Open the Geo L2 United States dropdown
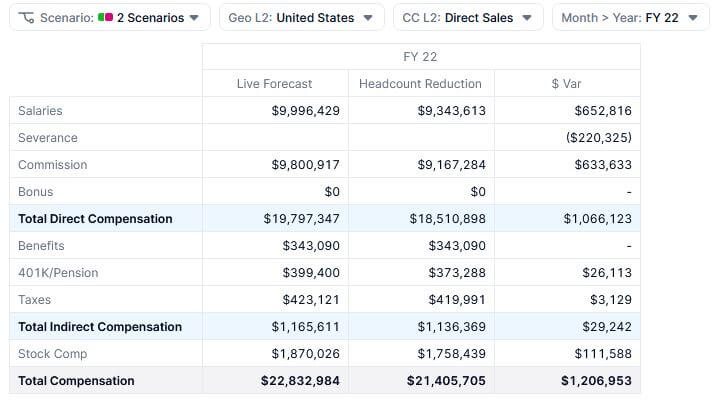Screen dimensions: 714x405 (301, 18)
